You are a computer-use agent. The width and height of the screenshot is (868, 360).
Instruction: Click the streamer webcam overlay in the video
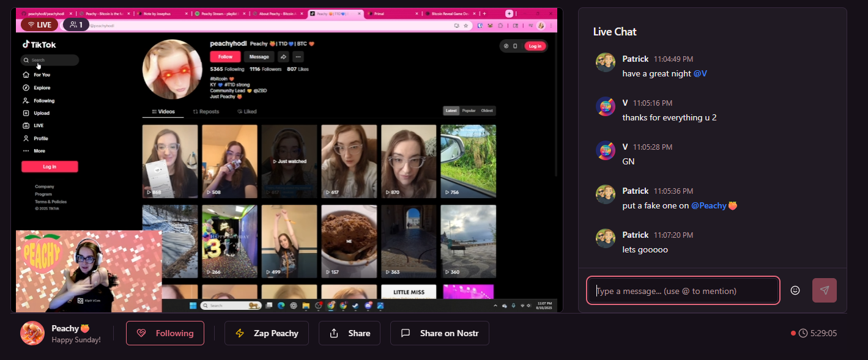[89, 271]
